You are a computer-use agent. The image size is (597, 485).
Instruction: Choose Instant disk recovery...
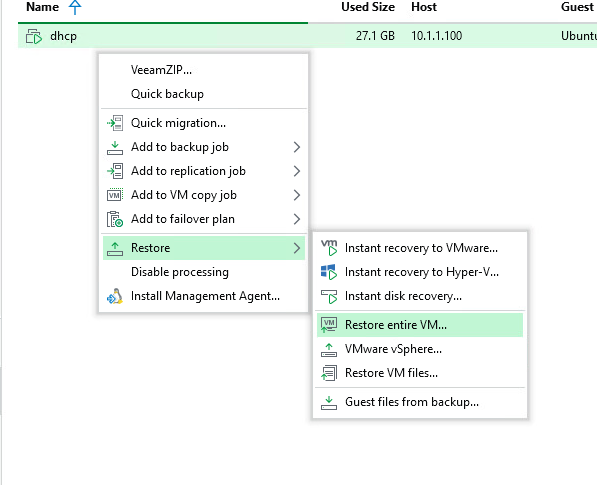[x=420, y=296]
